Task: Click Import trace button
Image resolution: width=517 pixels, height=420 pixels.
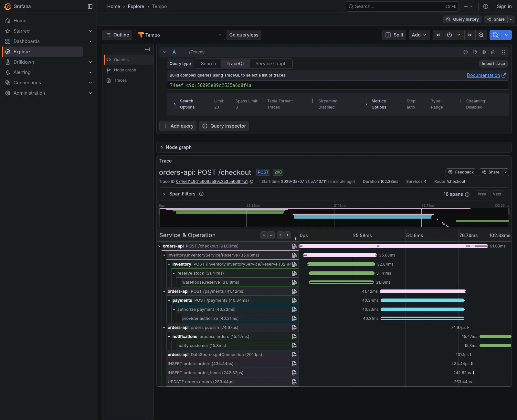Action: [x=493, y=64]
